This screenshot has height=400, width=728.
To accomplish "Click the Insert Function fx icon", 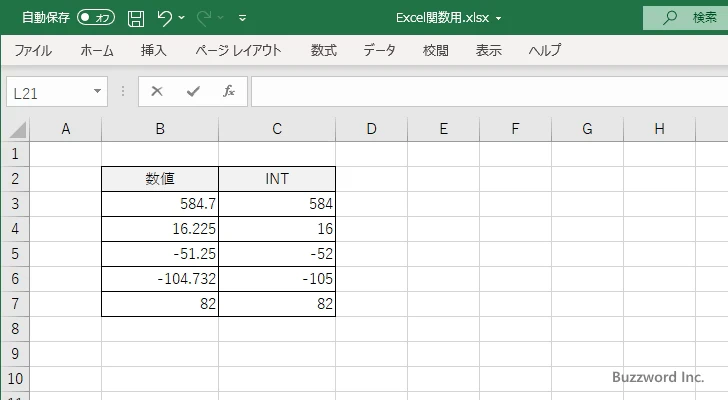I will [228, 91].
